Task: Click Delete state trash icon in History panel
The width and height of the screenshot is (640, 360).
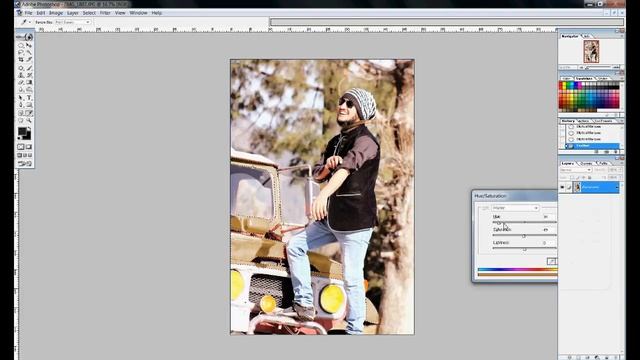Action: point(616,152)
